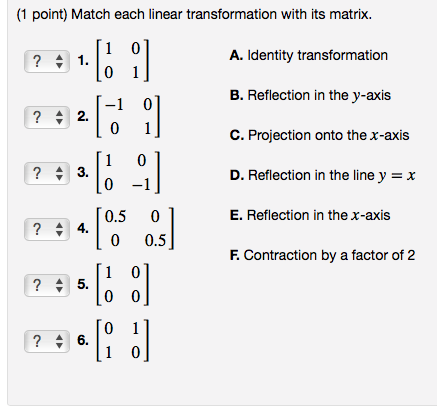Screen dimensions: 437x417
Task: Click the stepper arrows on dropdown 4
Action: point(59,229)
